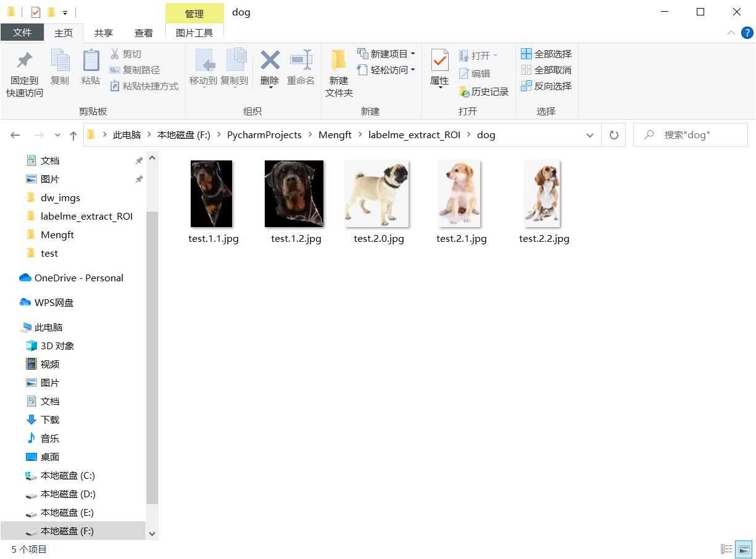Image resolution: width=756 pixels, height=559 pixels.
Task: Select 音乐 (Music) in sidebar
Action: [x=50, y=439]
